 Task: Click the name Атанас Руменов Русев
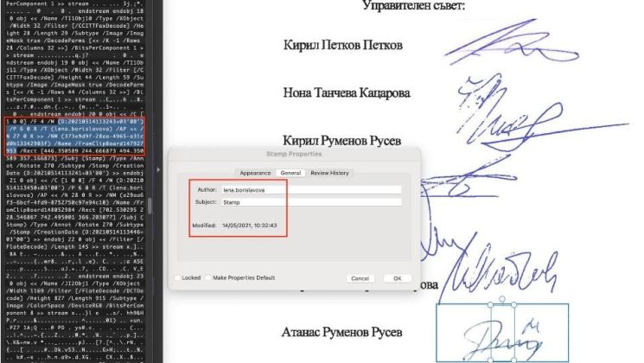(x=354, y=332)
